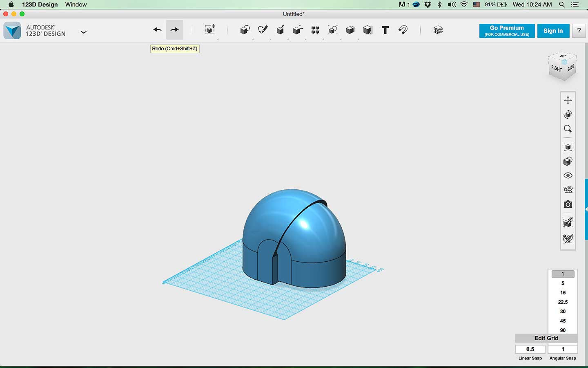Select the Zoom magnifier tool
Image resolution: width=588 pixels, height=368 pixels.
coord(568,129)
